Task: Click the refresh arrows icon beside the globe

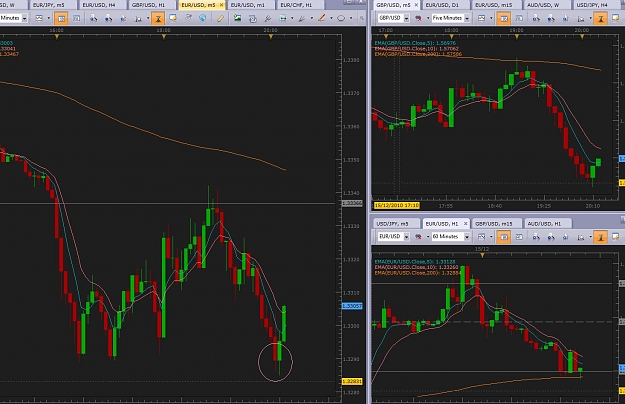Action: tap(188, 18)
